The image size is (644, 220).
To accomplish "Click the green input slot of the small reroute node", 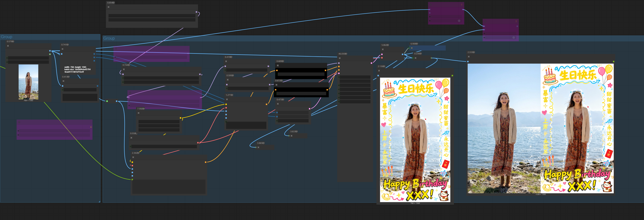I will point(107,101).
